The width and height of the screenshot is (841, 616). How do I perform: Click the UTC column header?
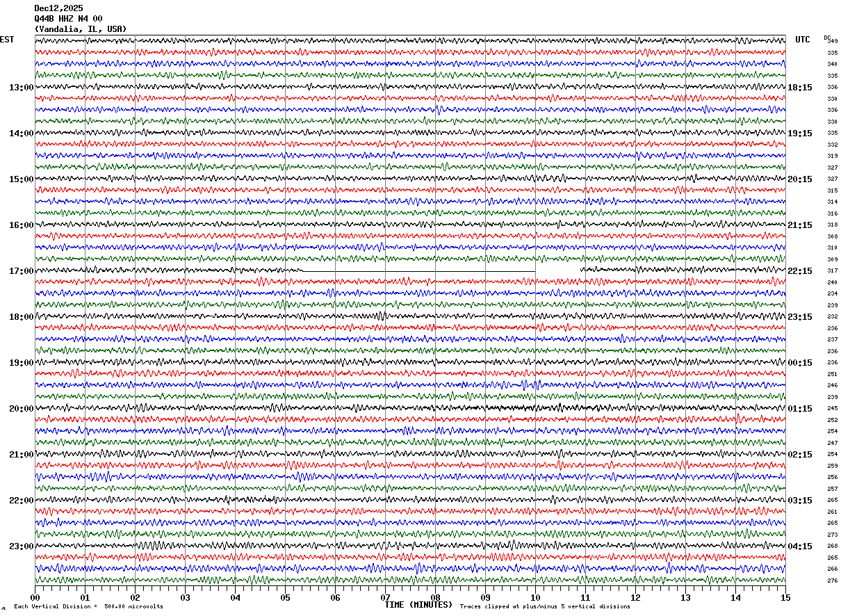[x=803, y=40]
